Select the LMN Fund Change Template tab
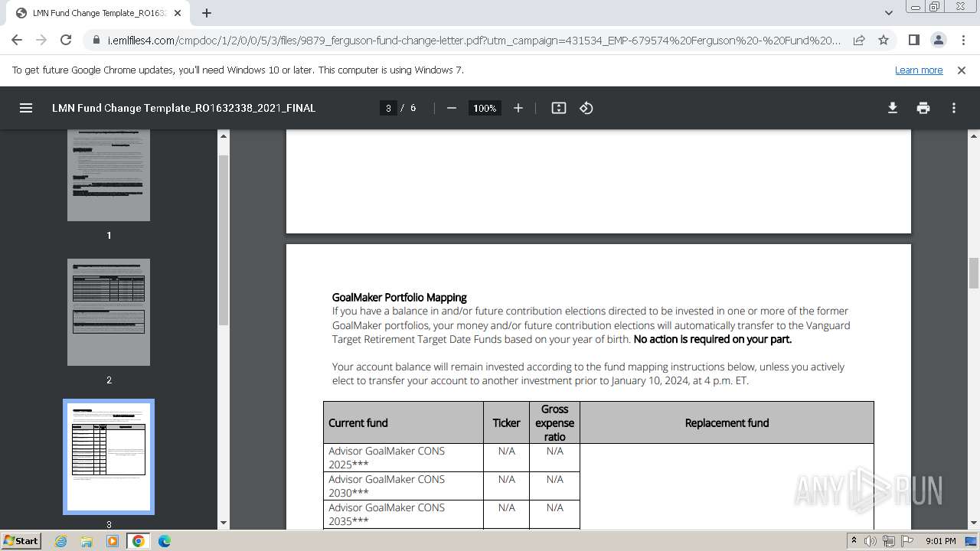The image size is (980, 551). [x=100, y=13]
